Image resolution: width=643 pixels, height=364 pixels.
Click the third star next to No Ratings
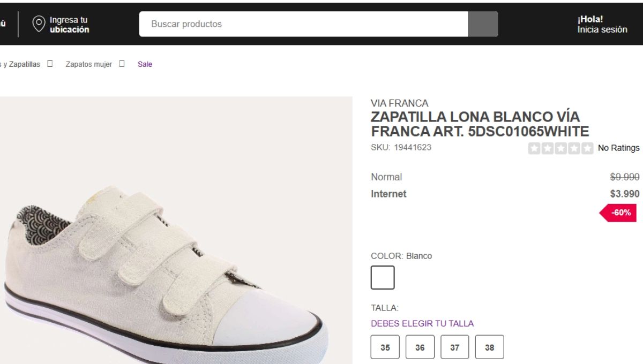(x=560, y=148)
